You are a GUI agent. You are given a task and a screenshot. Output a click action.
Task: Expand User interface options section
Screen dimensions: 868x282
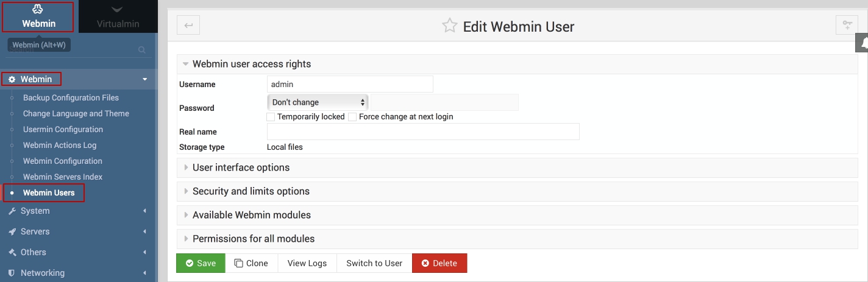[241, 167]
